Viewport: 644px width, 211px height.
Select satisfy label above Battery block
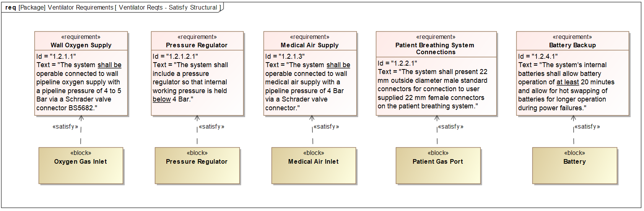pos(587,127)
